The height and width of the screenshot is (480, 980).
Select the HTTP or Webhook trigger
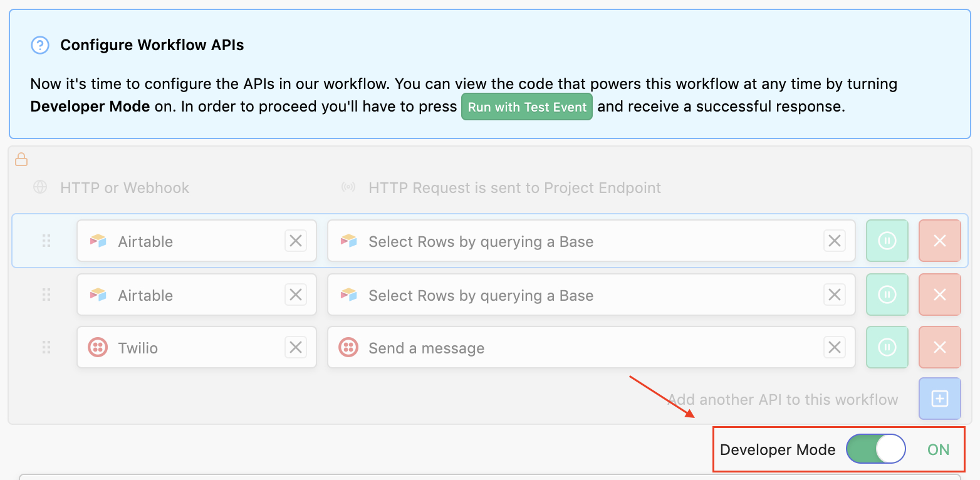[x=124, y=188]
